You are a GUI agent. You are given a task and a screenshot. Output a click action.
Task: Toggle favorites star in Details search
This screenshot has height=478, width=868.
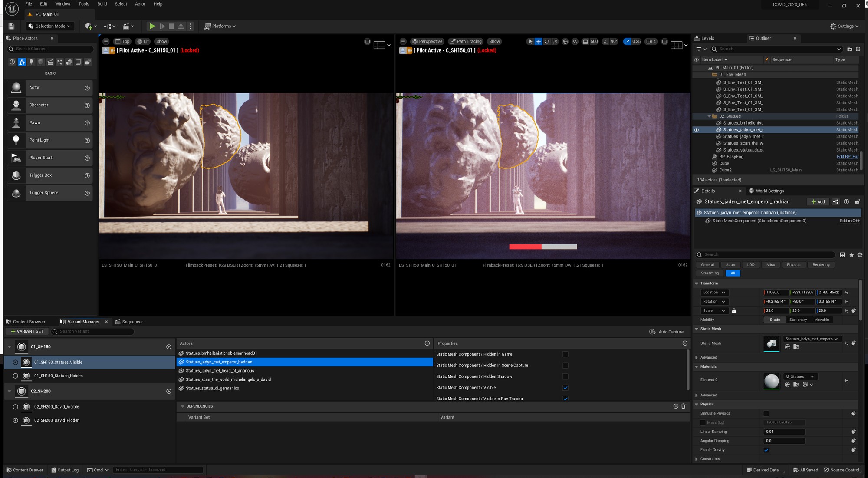click(851, 255)
